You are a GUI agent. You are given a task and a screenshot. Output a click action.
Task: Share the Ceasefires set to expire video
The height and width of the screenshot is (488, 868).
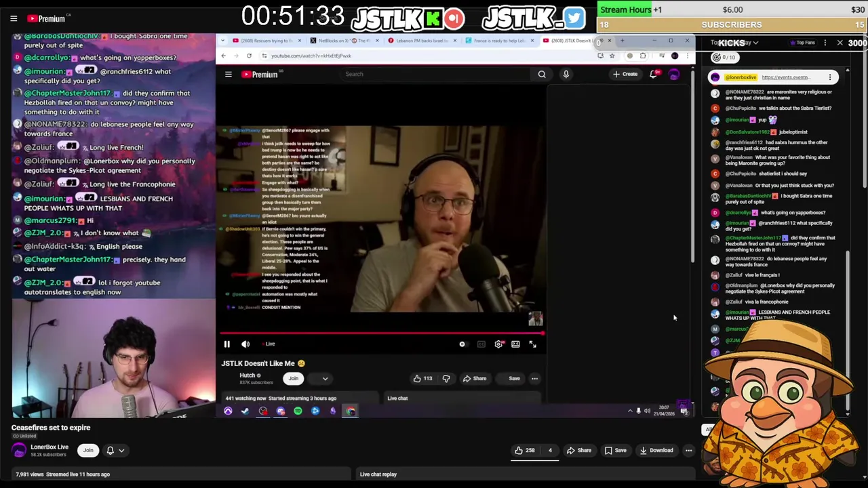[579, 450]
